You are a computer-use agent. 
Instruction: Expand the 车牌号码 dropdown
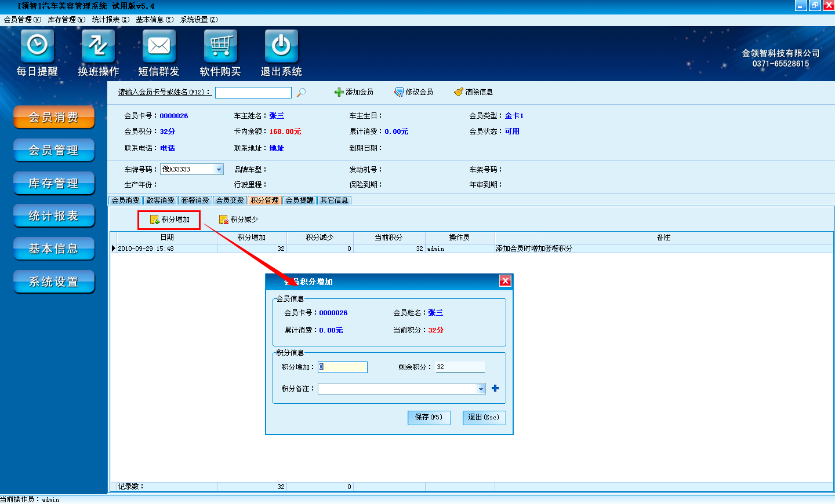219,169
